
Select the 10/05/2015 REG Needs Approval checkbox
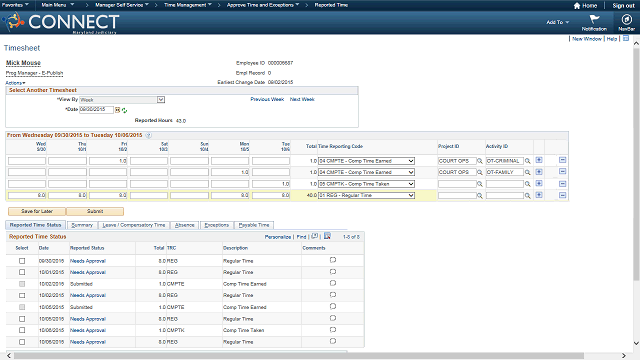click(22, 319)
